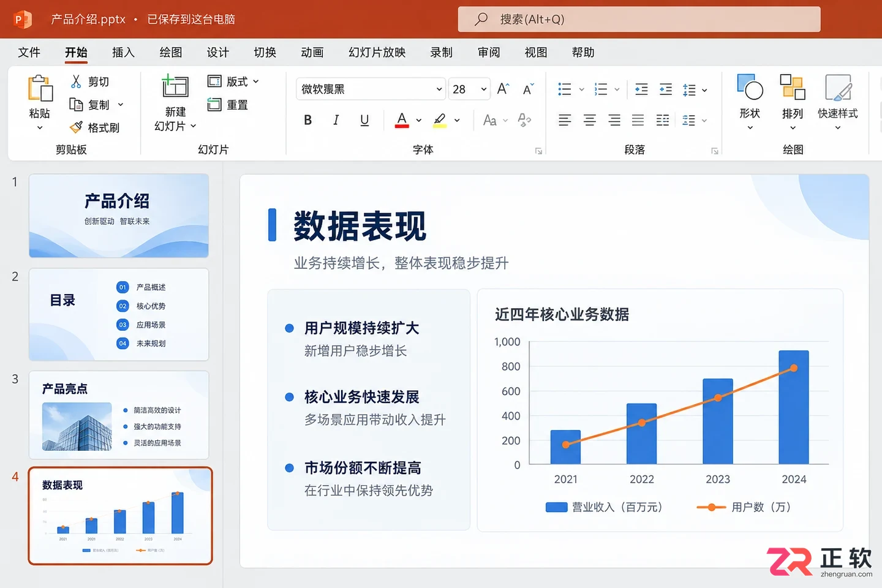Viewport: 882px width, 588px height.
Task: Click the Arrange (排列) icon
Action: tap(792, 87)
